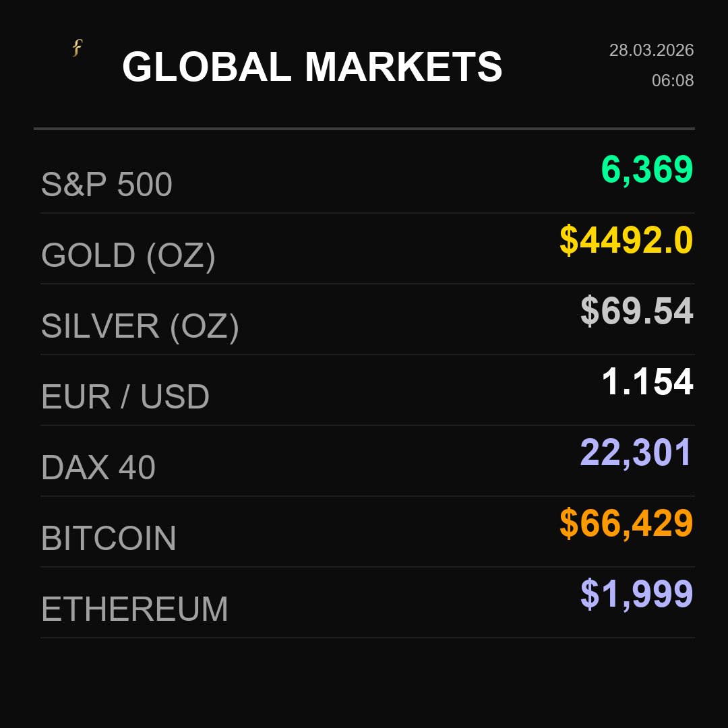Click the 06:08 timestamp
The height and width of the screenshot is (728, 728).
[672, 81]
